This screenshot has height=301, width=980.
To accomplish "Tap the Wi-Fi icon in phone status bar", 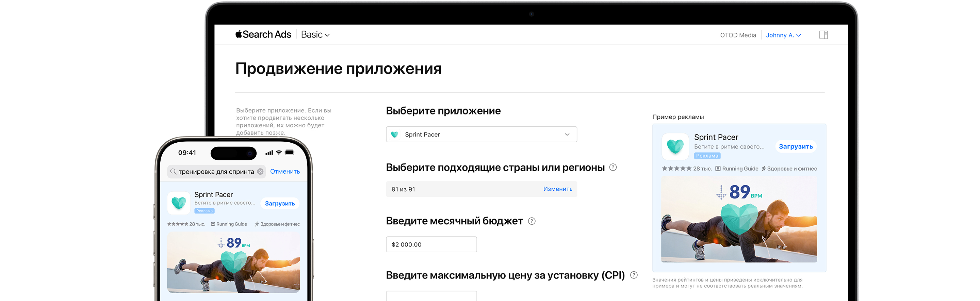I will (279, 153).
